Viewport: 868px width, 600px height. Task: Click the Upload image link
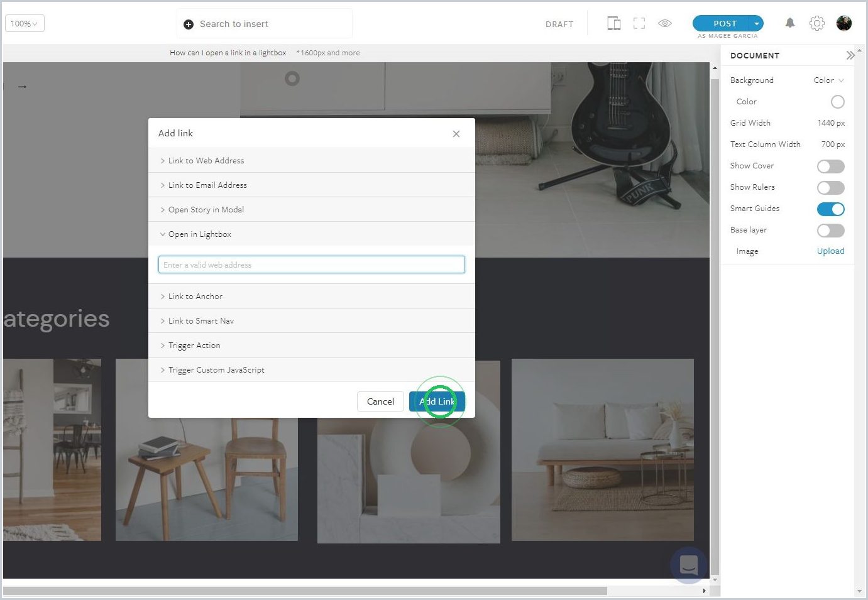pyautogui.click(x=830, y=251)
